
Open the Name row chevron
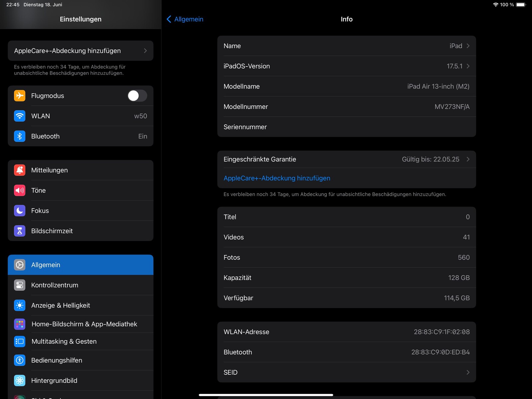468,46
